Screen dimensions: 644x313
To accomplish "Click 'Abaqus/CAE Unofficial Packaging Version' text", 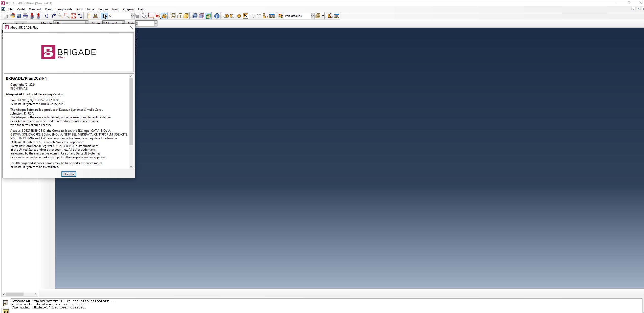I will click(x=34, y=94).
